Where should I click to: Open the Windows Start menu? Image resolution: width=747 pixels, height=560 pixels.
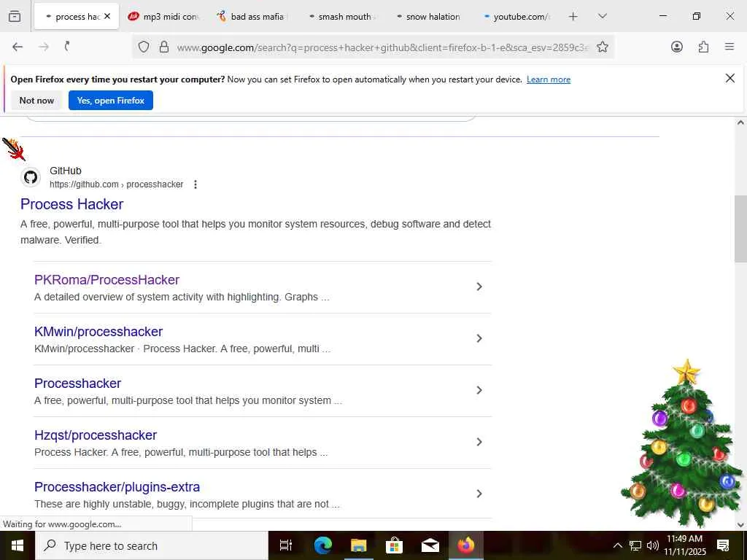coord(18,545)
